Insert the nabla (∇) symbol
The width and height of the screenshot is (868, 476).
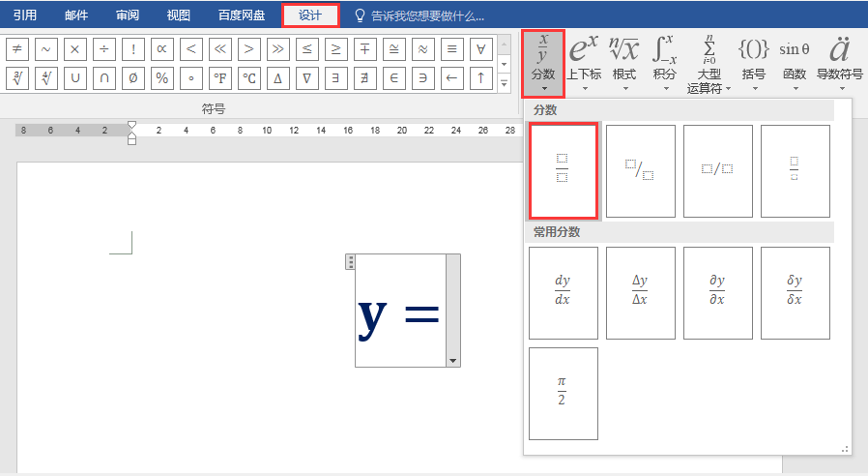[x=306, y=78]
